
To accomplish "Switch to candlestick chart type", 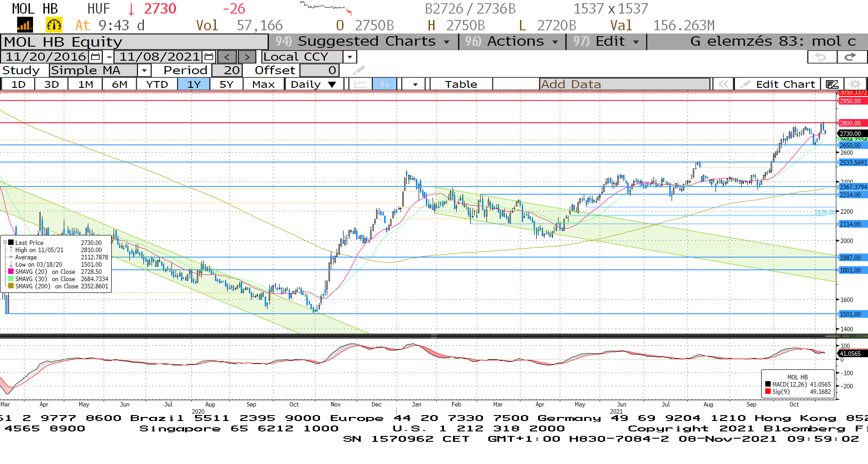I will 385,84.
